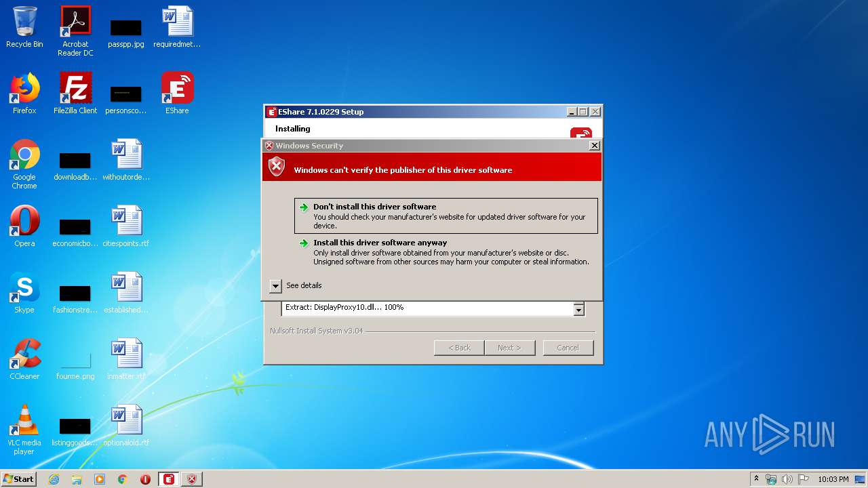
Task: Open Skype desktop shortcut
Action: [x=24, y=293]
